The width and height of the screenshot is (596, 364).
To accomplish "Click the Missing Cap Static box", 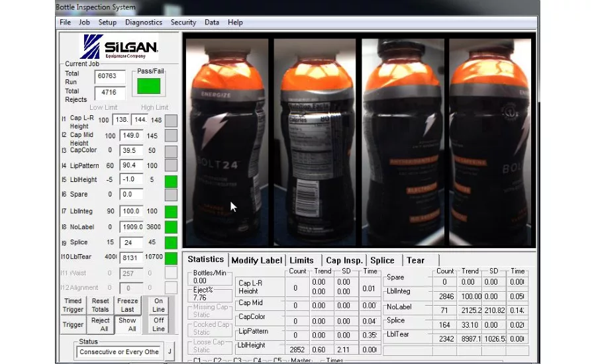I will 210,311.
